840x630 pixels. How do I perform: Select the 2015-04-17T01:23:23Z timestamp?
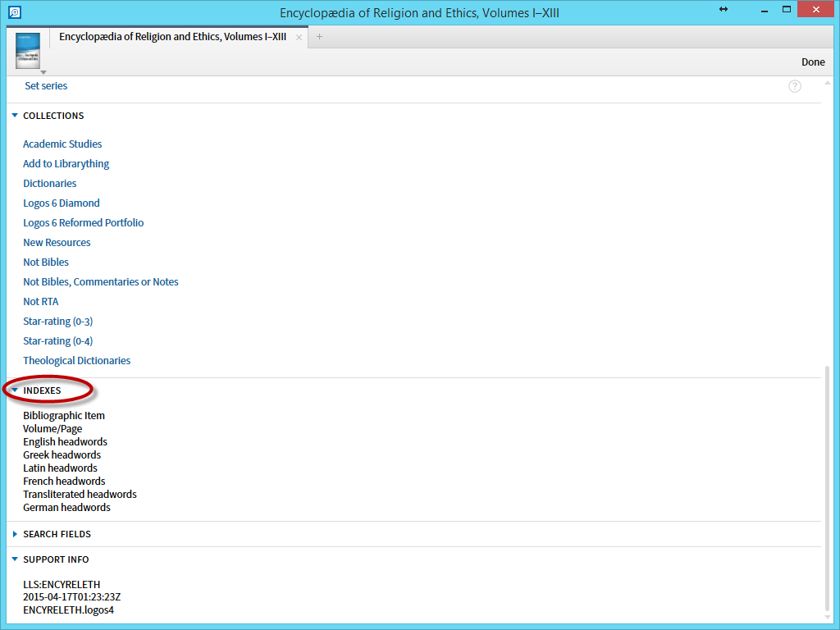click(72, 597)
